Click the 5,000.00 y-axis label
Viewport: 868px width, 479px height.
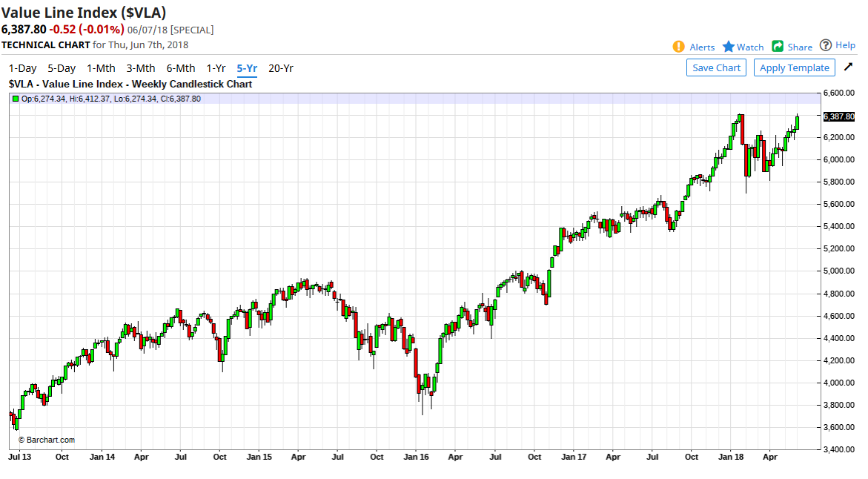[x=839, y=271]
